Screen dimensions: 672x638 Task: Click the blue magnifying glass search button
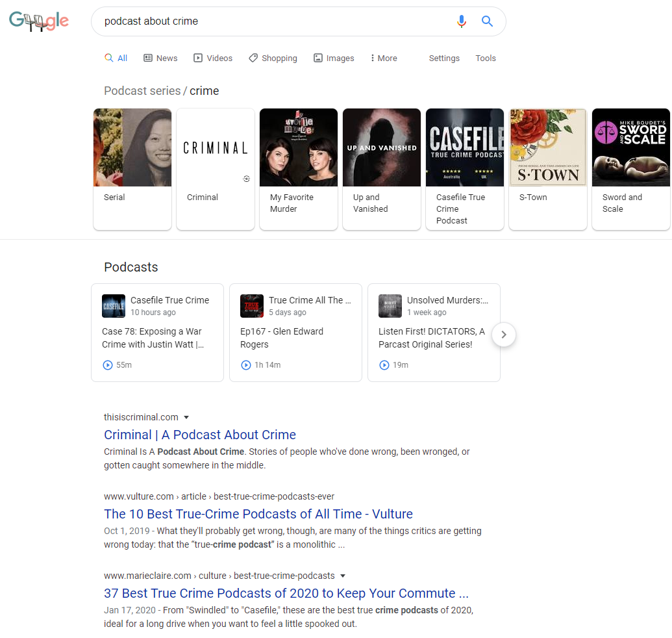[x=487, y=21]
